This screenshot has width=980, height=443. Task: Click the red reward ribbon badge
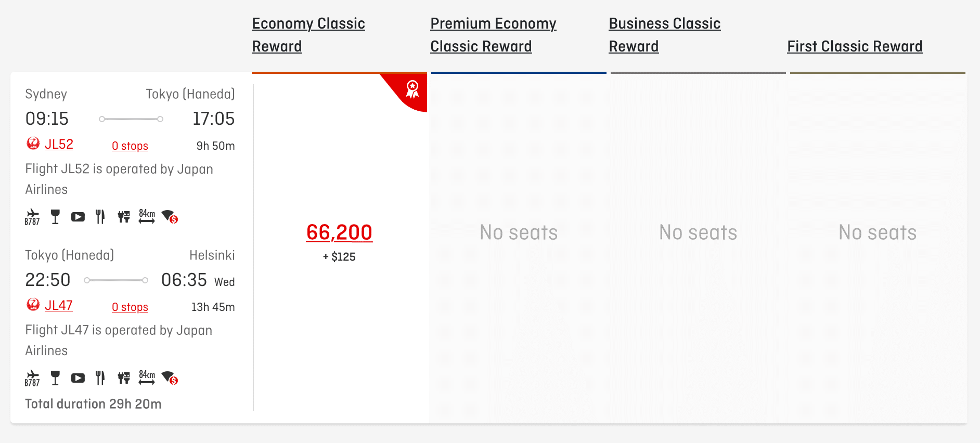(412, 89)
